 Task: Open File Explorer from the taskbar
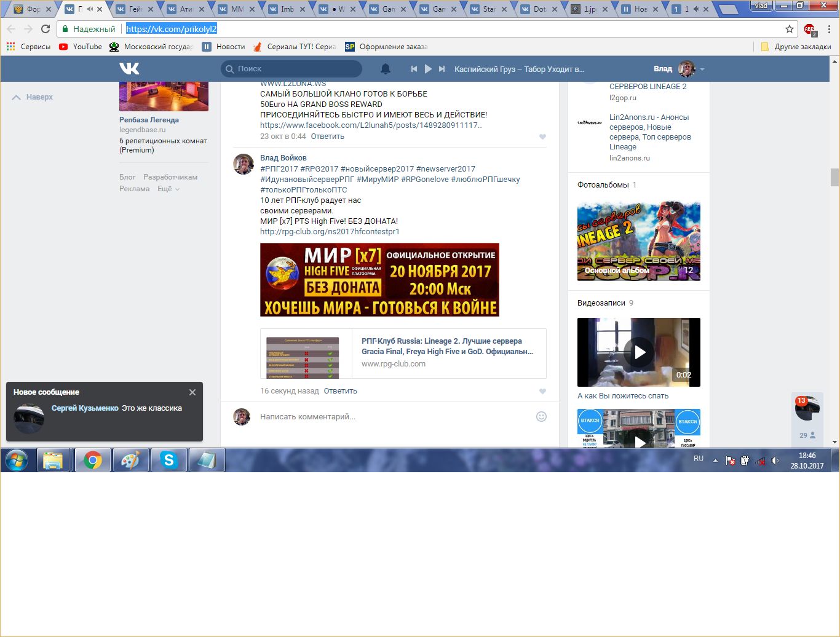(x=53, y=460)
